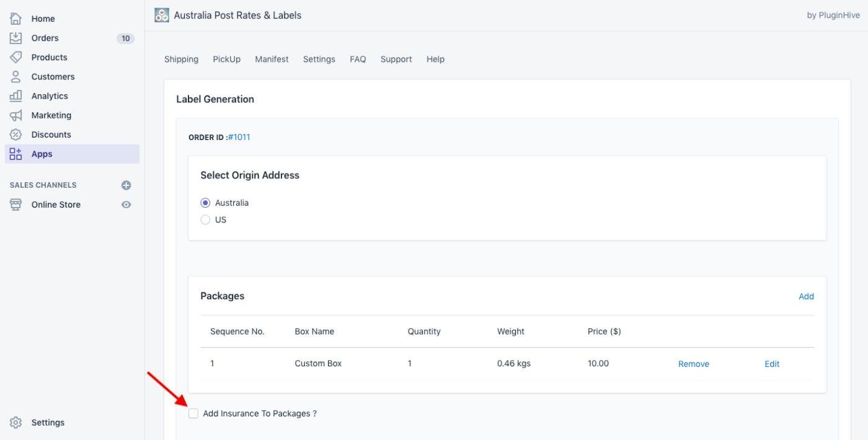Click the SALES CHANNELS heading
Screen dimensions: 868x440
[x=43, y=185]
